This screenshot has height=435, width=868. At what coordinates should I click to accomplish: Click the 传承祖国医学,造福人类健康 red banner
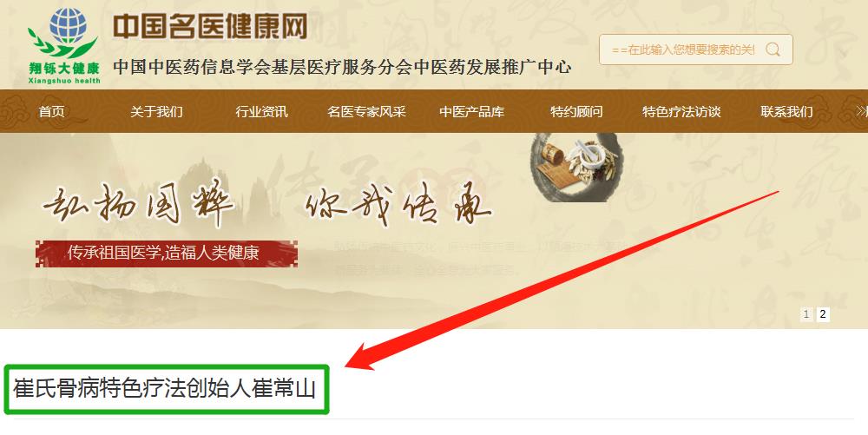click(x=167, y=254)
